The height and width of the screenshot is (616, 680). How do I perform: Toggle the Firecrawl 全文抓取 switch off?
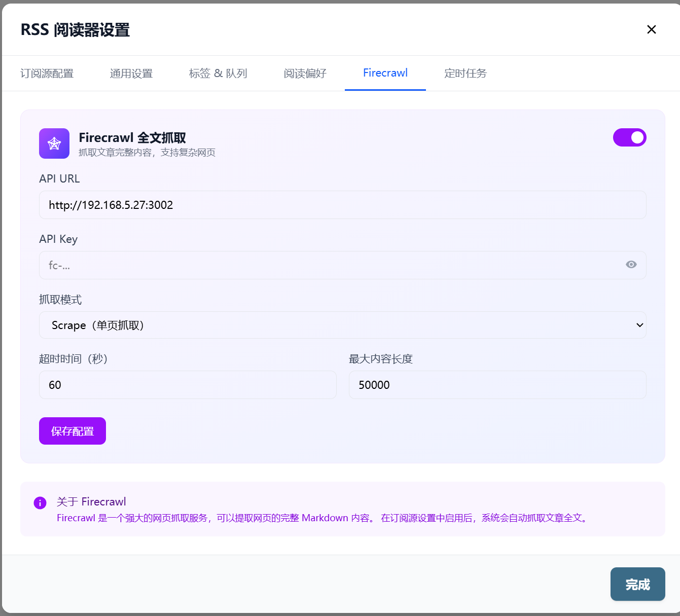pos(630,137)
